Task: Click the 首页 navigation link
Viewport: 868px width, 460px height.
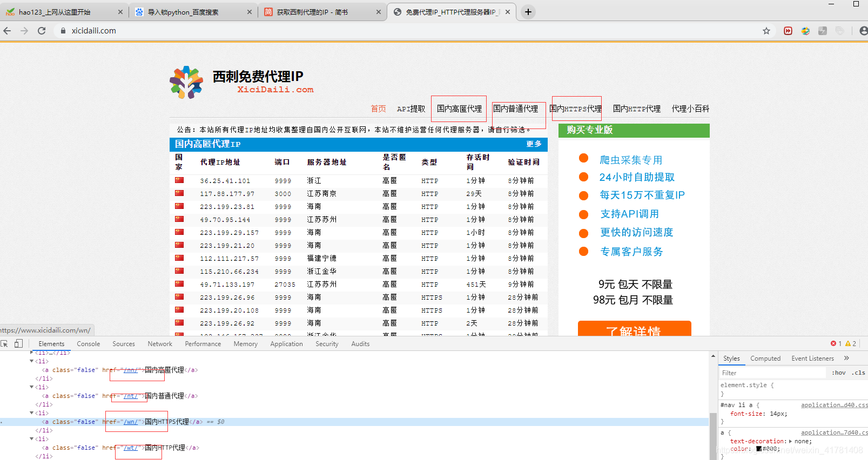Action: tap(379, 109)
